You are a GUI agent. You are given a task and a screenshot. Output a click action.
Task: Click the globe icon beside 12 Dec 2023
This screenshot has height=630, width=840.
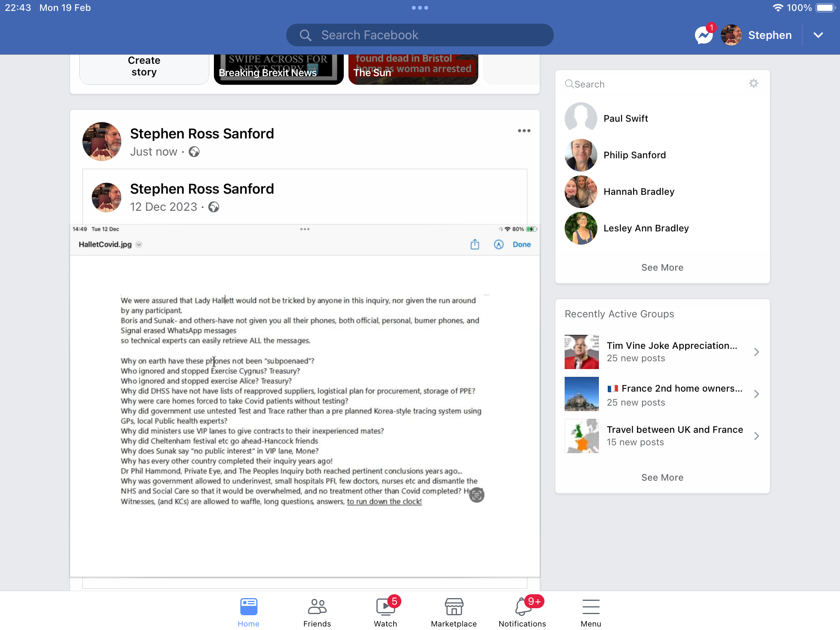213,207
